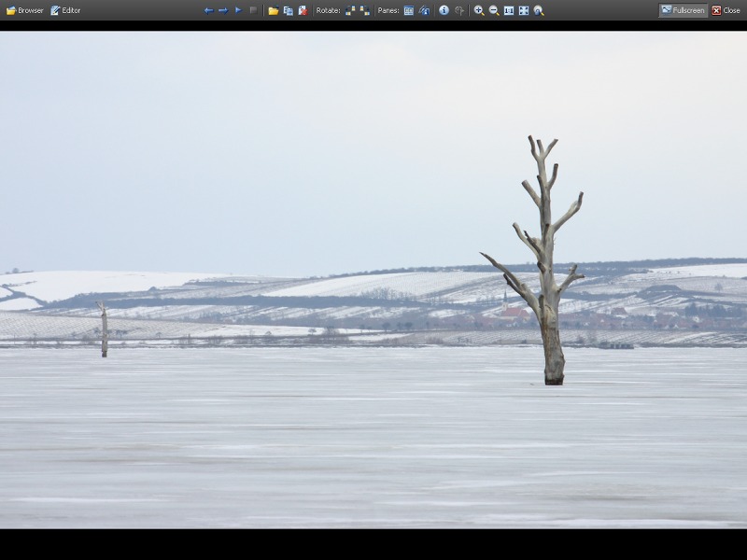747x560 pixels.
Task: Rotate image clockwise
Action: (365, 10)
